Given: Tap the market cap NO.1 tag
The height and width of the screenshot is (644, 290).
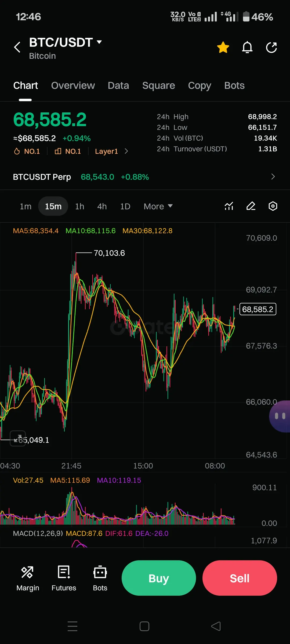Looking at the screenshot, I should [68, 151].
